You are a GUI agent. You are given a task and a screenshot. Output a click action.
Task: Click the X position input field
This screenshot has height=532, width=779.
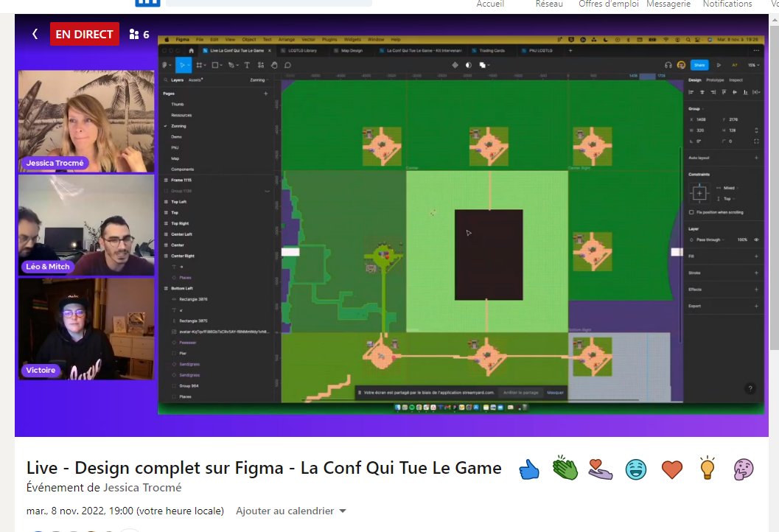[x=702, y=119]
